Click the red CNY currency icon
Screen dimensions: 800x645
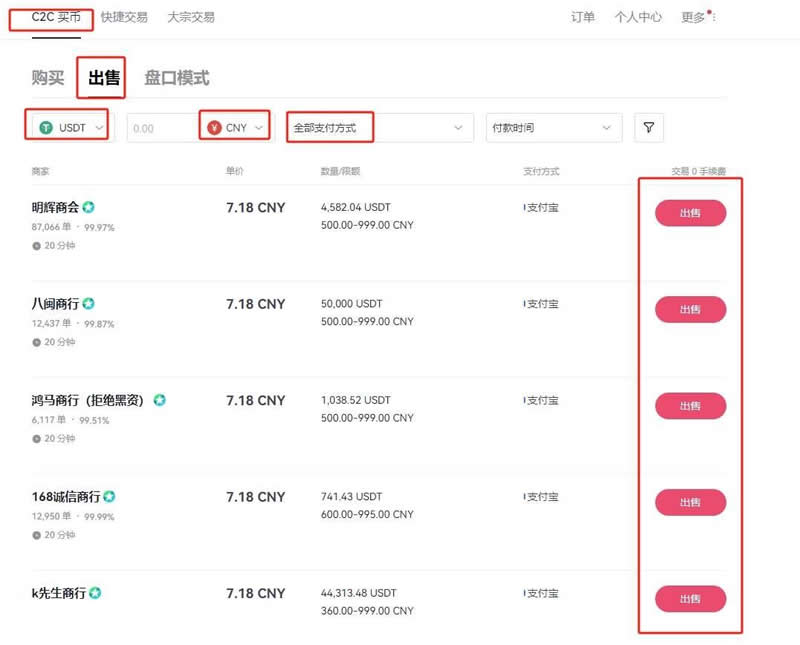(213, 128)
